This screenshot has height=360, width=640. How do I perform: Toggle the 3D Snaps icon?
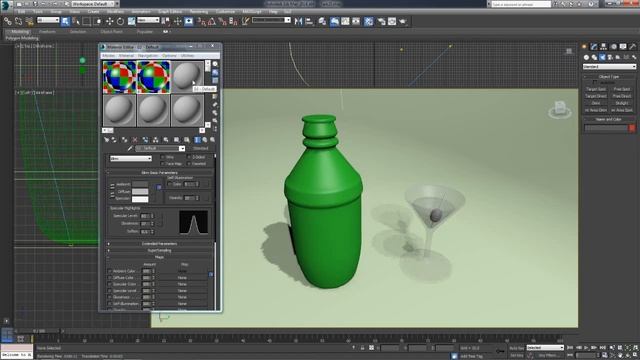pos(201,21)
